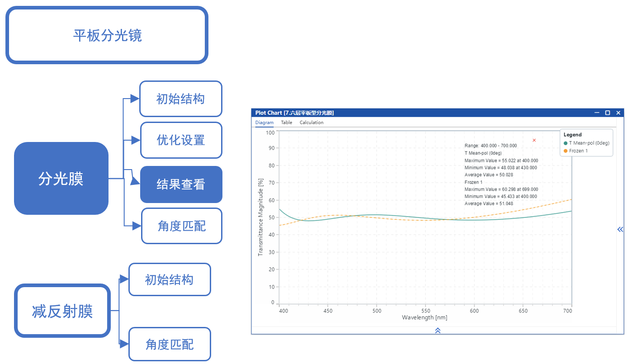628x364 pixels.
Task: Open the Table tab
Action: point(287,123)
